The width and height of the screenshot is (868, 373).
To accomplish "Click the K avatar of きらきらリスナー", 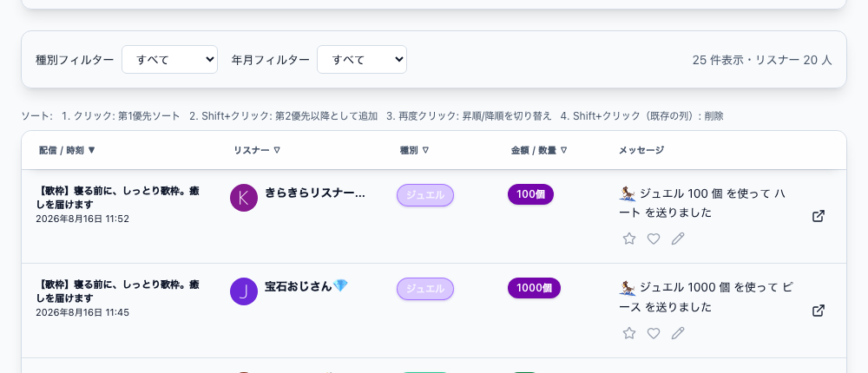I will [x=244, y=198].
